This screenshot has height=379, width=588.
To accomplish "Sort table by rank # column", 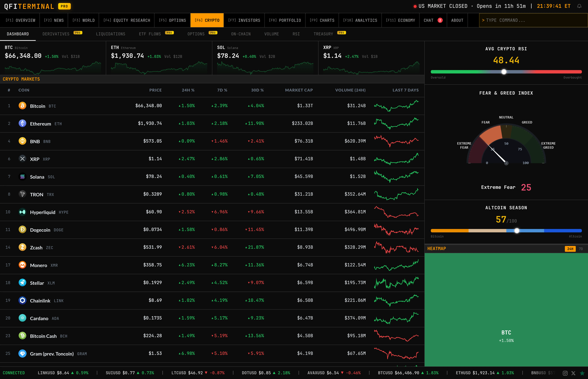I will pos(9,90).
